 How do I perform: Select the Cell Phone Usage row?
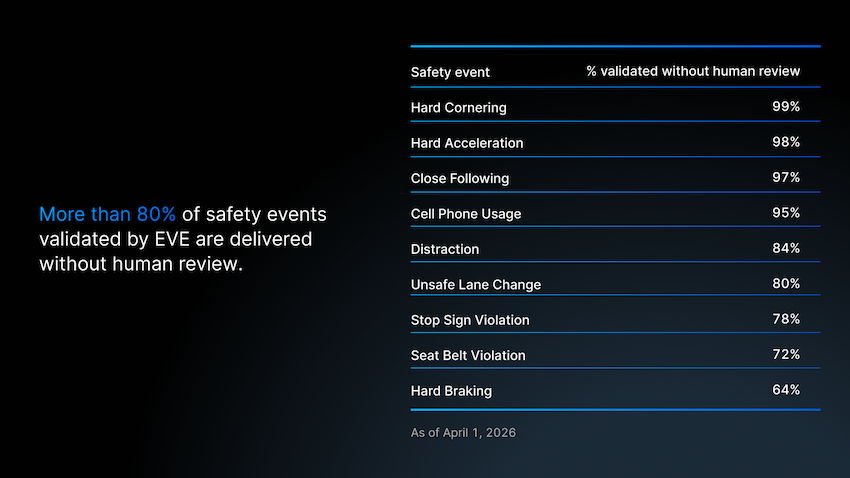click(465, 214)
